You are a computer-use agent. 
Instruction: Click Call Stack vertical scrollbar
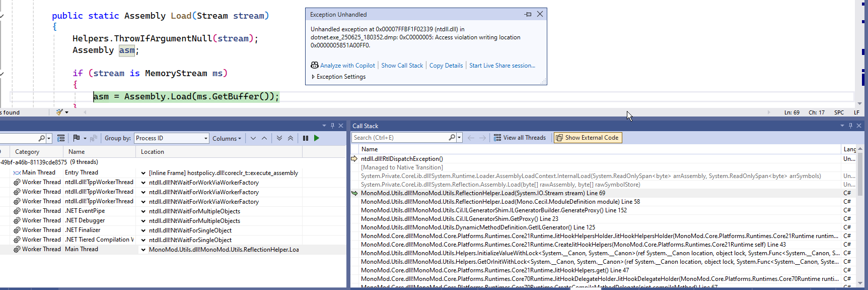pyautogui.click(x=859, y=217)
